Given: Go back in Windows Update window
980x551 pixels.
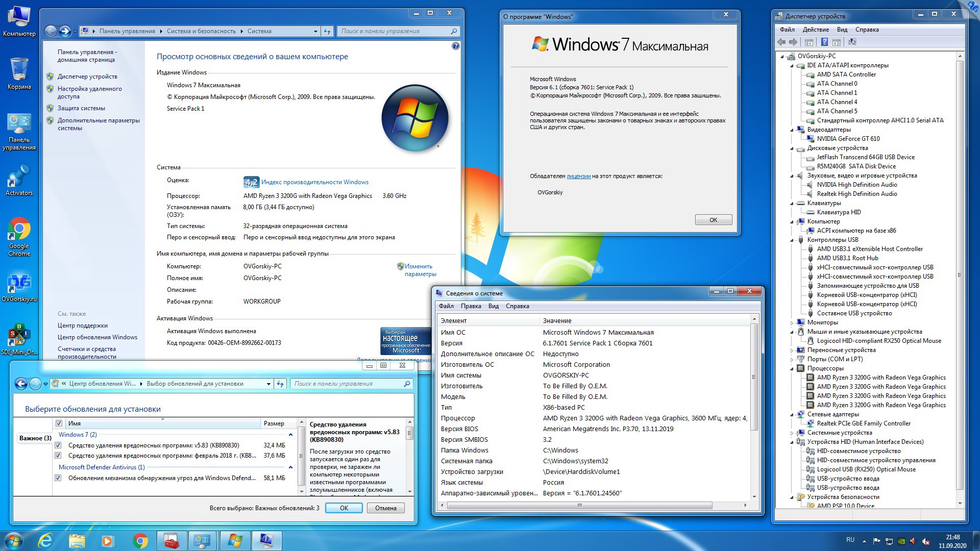Looking at the screenshot, I should [21, 384].
